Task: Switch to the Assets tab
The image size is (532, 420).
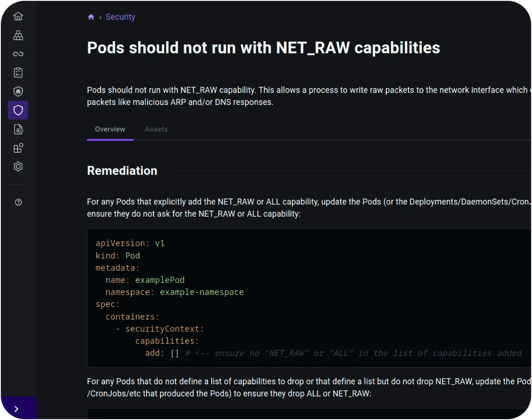Action: click(x=156, y=129)
